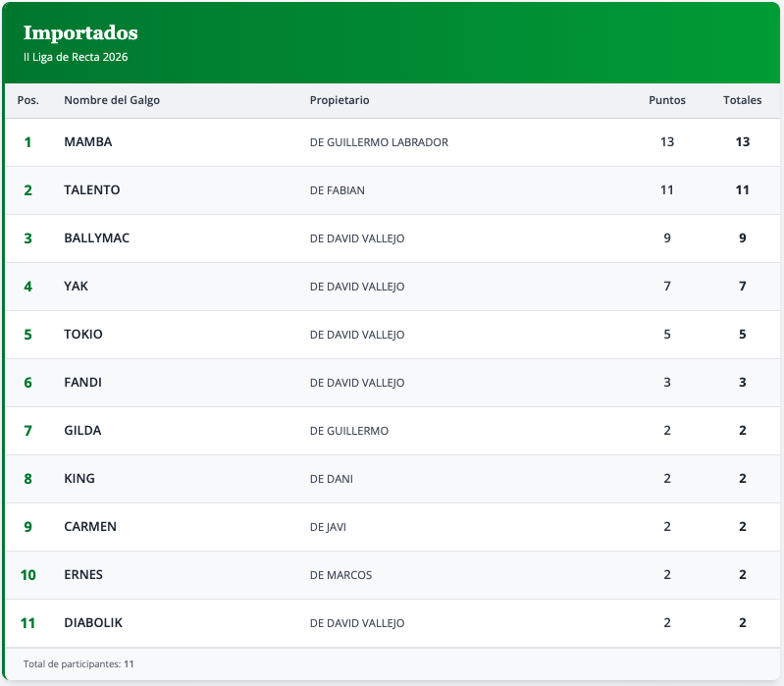Click the TALENTO greyhound name
Screen dimensions: 784x686
coord(92,190)
